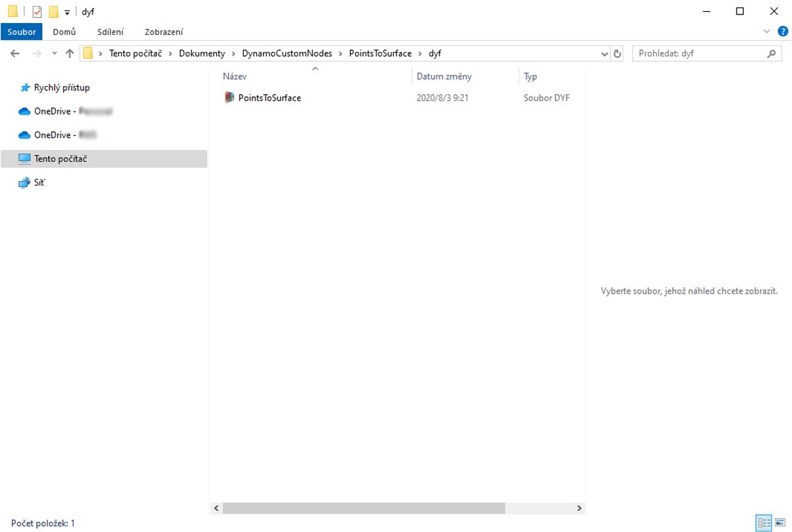This screenshot has height=532, width=792.
Task: Jump to PointsToSurface breadcrumb folder
Action: (380, 53)
